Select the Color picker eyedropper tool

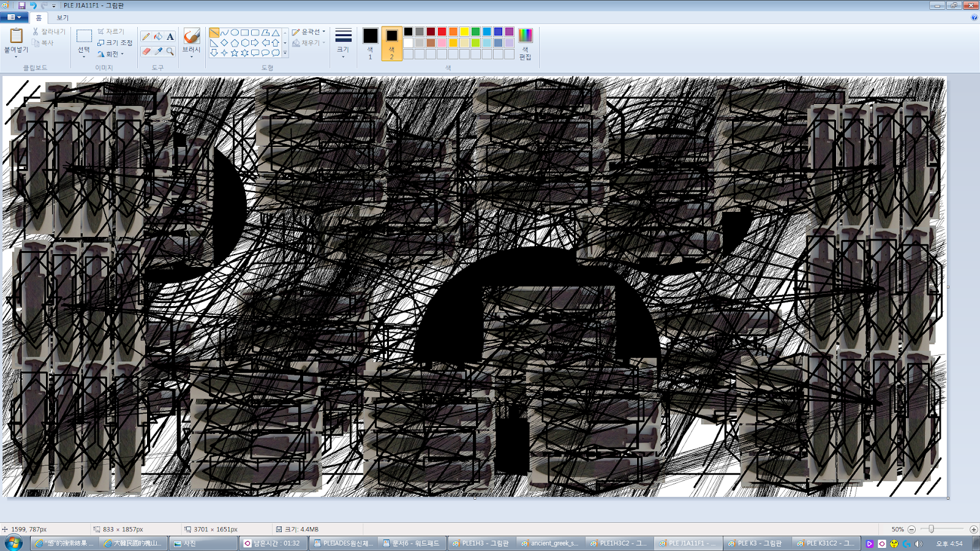coord(158,51)
